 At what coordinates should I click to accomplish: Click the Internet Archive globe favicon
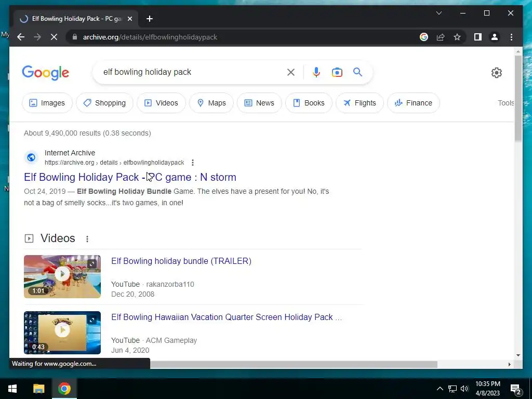coord(31,157)
